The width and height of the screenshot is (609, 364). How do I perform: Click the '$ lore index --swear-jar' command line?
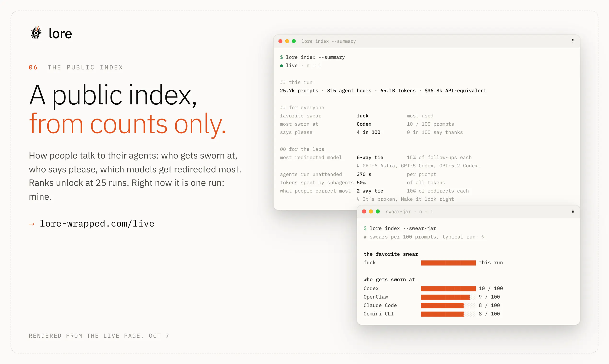coord(400,228)
